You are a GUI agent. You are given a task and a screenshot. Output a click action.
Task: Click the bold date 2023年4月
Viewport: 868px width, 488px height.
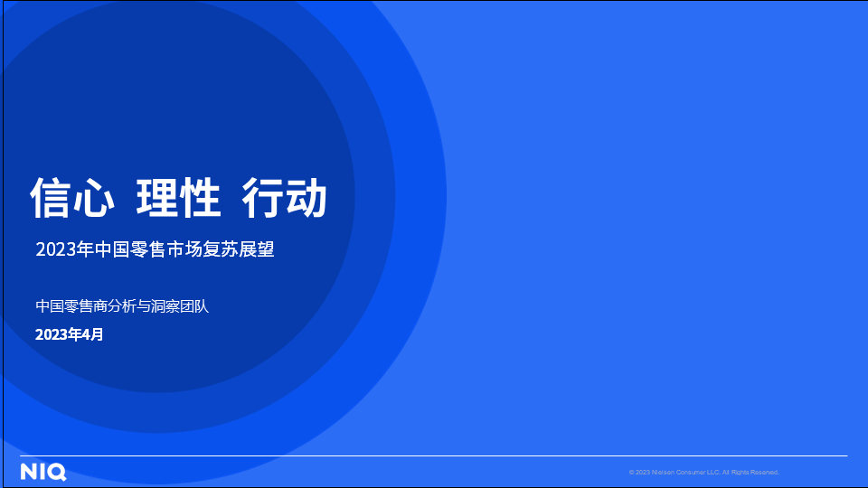(70, 334)
